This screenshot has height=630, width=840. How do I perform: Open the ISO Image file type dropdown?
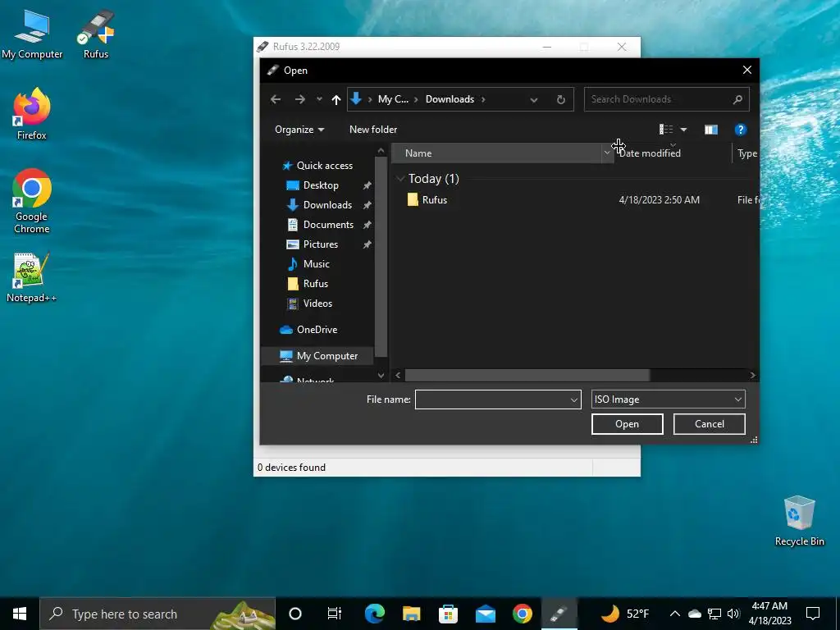[x=668, y=399]
